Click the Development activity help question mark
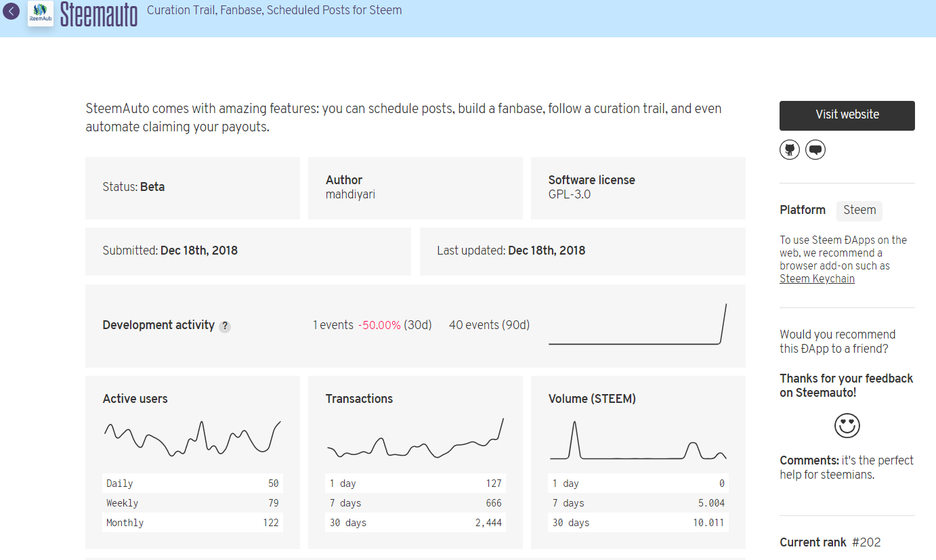936x560 pixels. 225,326
